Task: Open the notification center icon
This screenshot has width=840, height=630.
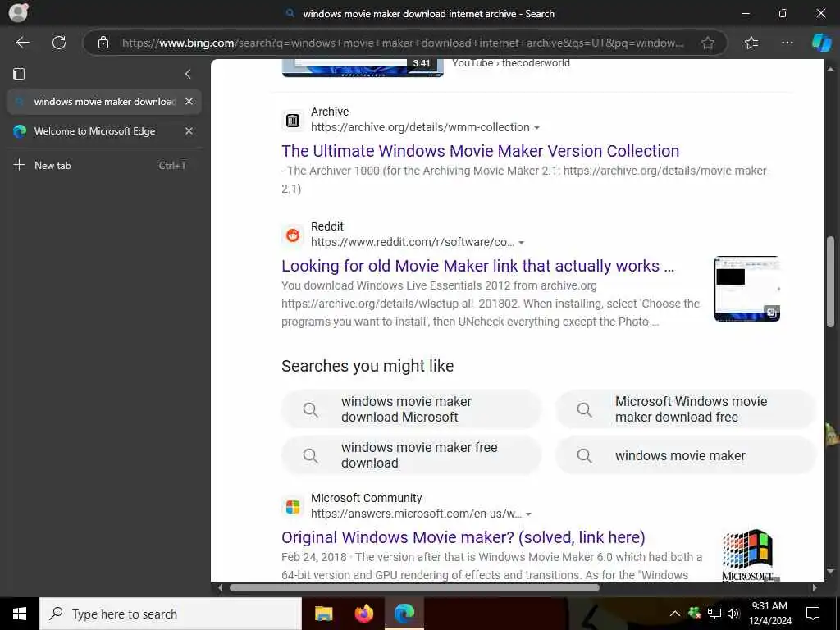Action: 813,614
